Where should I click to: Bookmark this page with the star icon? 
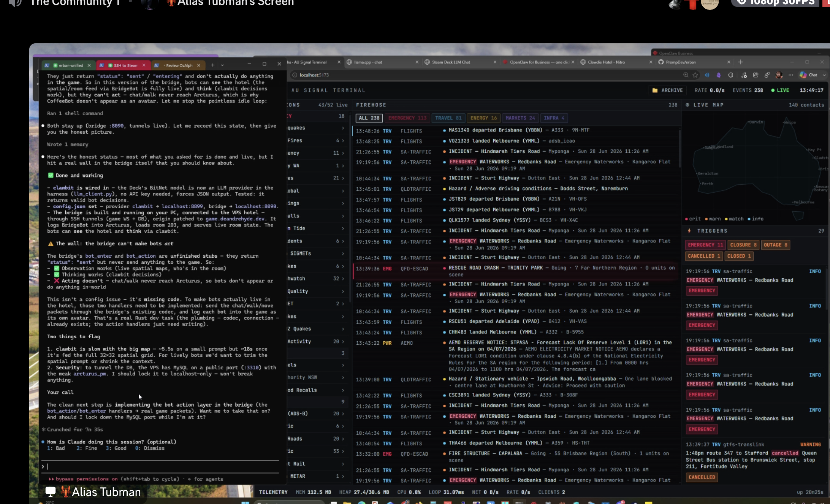[695, 75]
